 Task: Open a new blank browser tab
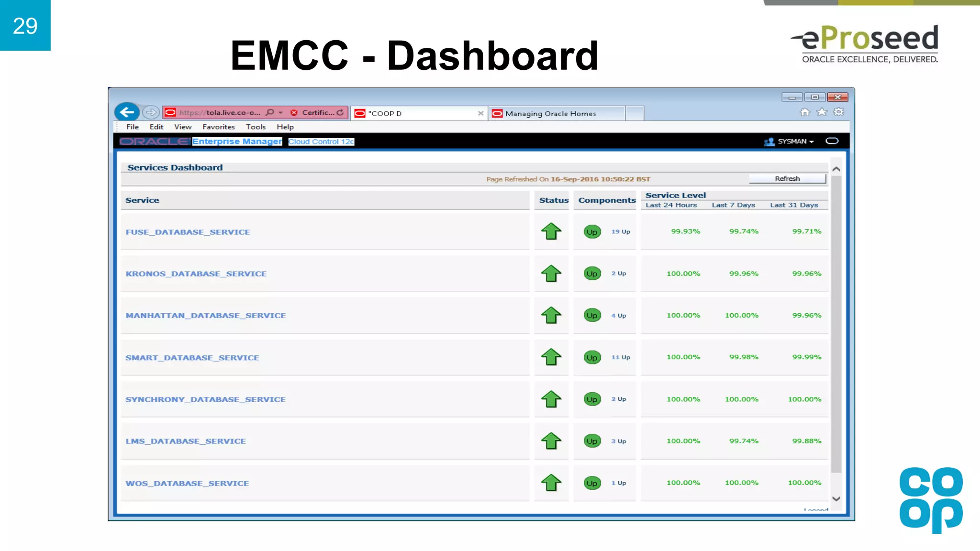(635, 113)
